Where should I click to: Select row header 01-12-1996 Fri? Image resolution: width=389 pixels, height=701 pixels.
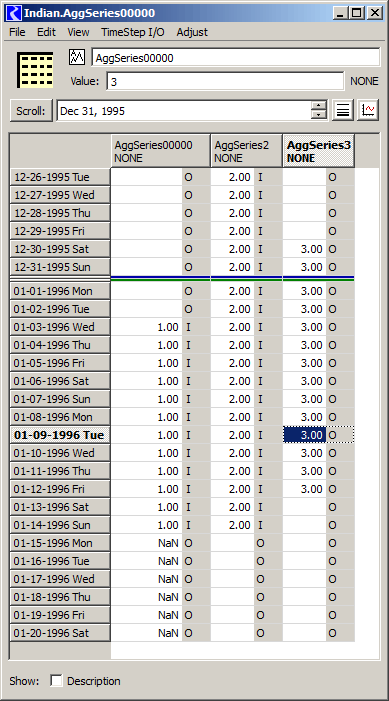(x=60, y=489)
